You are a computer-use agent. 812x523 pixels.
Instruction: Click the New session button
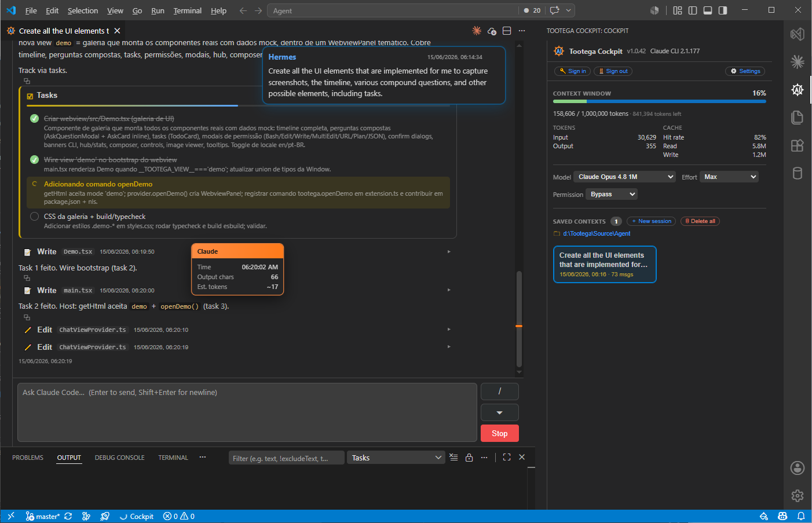click(x=652, y=221)
